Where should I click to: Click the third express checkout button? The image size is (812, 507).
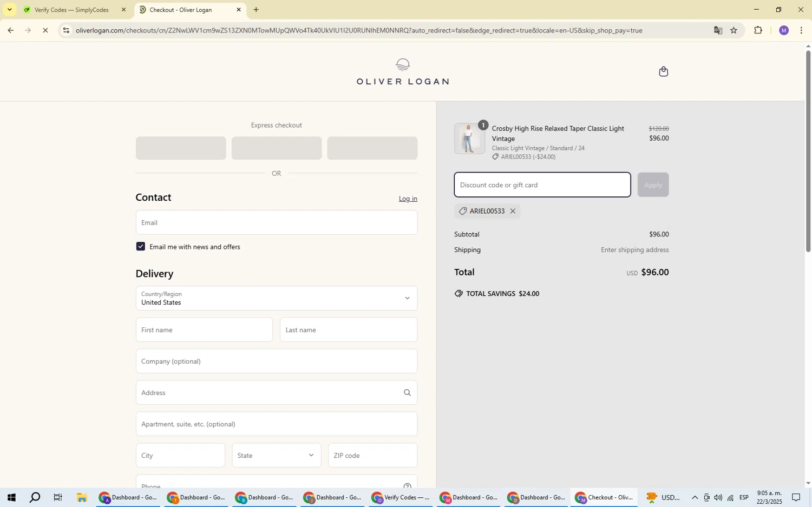[x=372, y=148]
